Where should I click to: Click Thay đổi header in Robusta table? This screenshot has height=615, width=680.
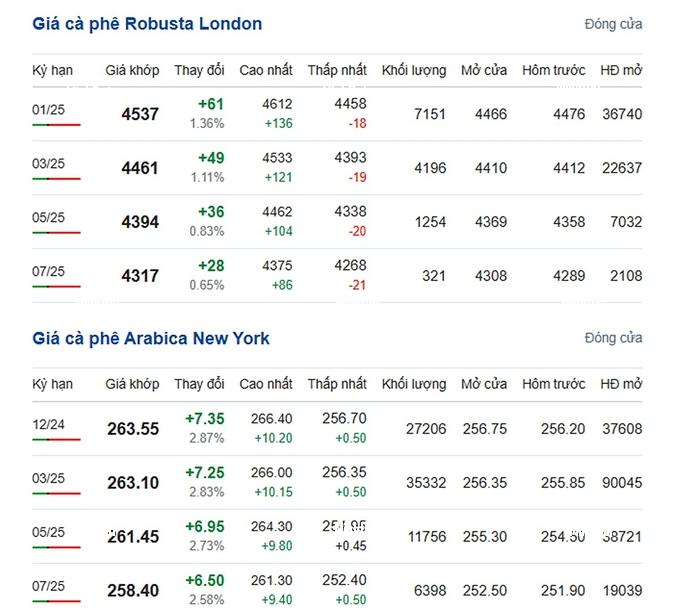coord(199,70)
